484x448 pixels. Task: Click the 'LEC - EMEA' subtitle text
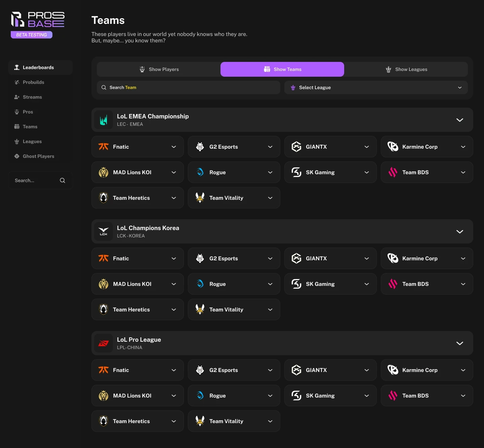click(x=130, y=124)
